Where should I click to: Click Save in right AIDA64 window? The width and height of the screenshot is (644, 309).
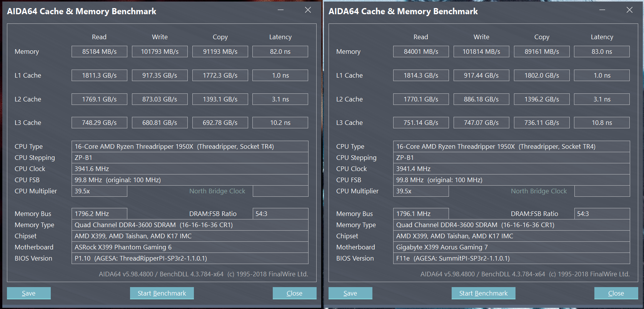coord(350,293)
